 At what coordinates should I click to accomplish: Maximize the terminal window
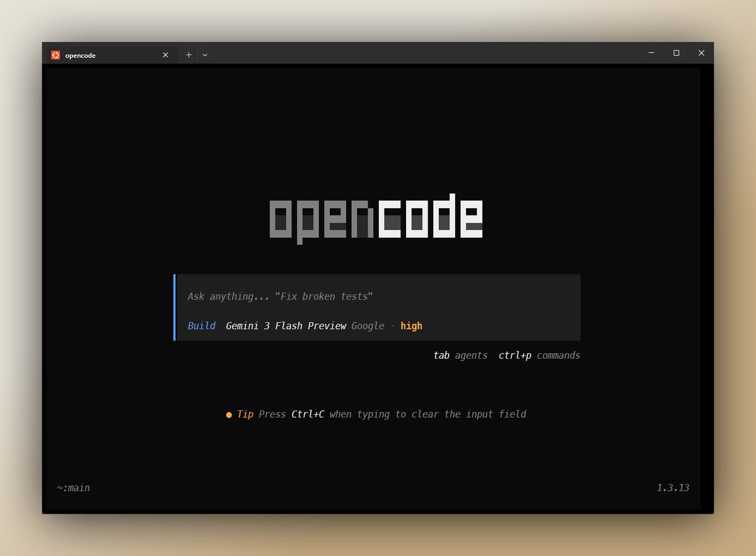click(x=677, y=53)
